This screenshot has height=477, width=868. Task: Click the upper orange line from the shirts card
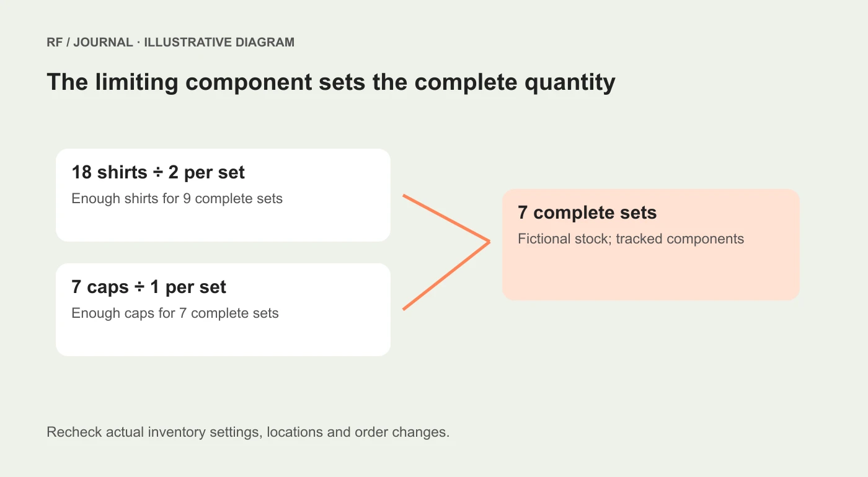[446, 218]
